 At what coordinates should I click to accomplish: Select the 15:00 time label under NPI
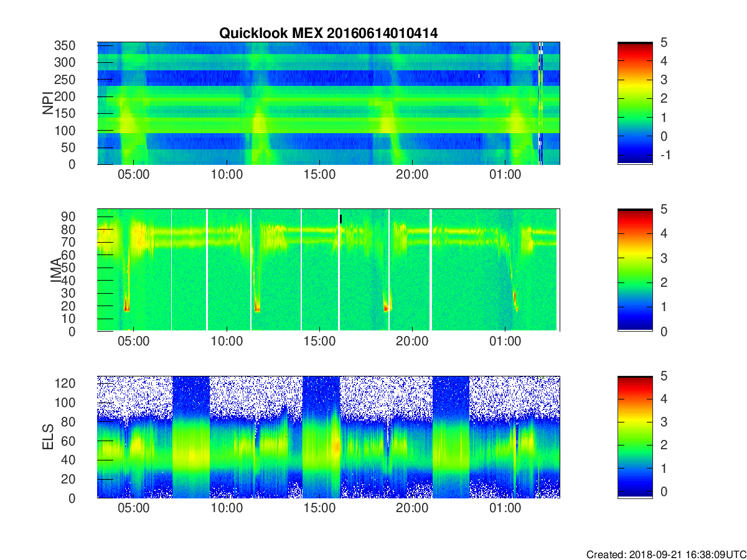(319, 175)
